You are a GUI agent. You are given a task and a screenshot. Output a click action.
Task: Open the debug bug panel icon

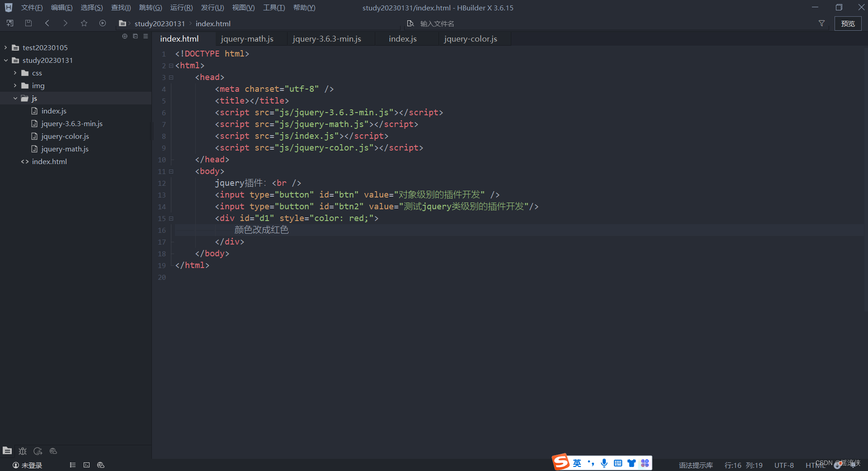tap(23, 451)
